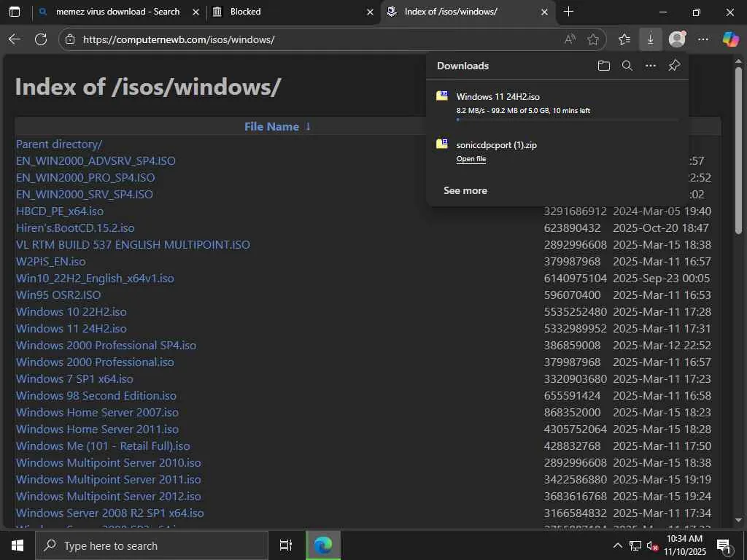Viewport: 747px width, 560px height.
Task: Open the muted volume icon in tray
Action: tap(652, 545)
